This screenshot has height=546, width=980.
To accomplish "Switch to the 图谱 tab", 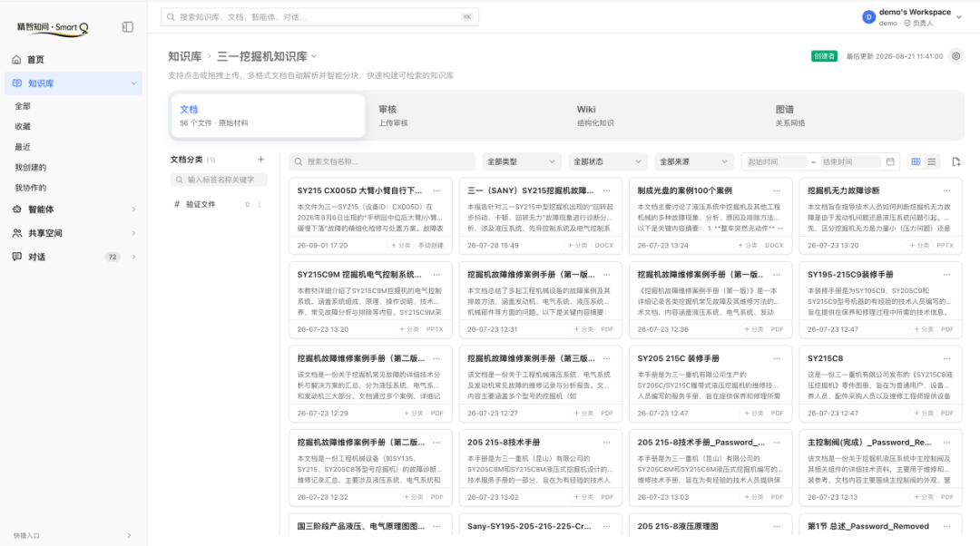I will click(x=864, y=115).
